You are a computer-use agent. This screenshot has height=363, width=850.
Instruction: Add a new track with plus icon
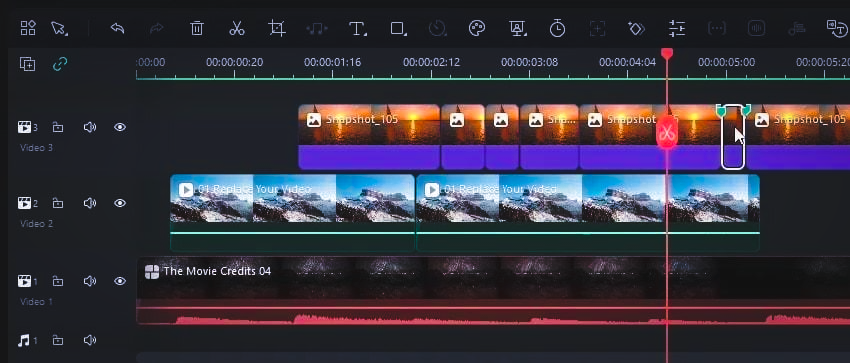pos(27,64)
